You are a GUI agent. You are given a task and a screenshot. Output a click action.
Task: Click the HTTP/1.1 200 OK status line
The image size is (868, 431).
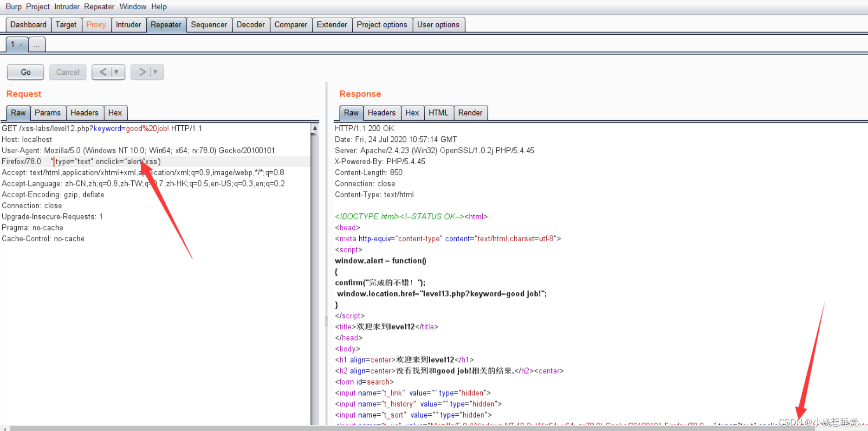coord(364,129)
